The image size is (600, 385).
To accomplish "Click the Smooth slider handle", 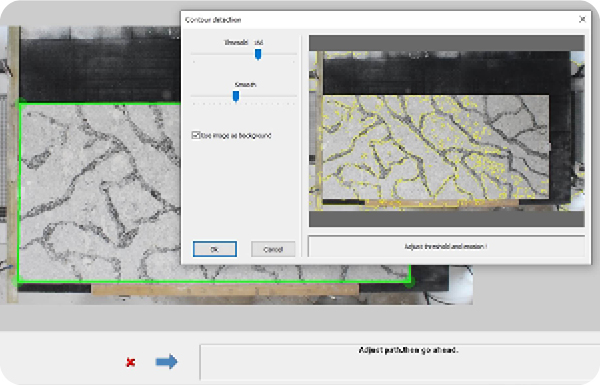I will pyautogui.click(x=236, y=96).
